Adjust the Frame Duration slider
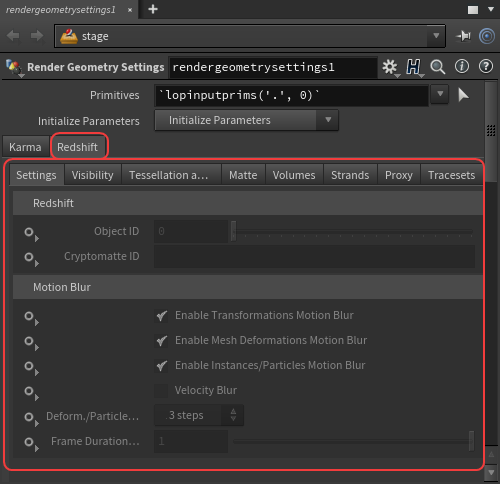The height and width of the screenshot is (484, 500). click(x=353, y=441)
